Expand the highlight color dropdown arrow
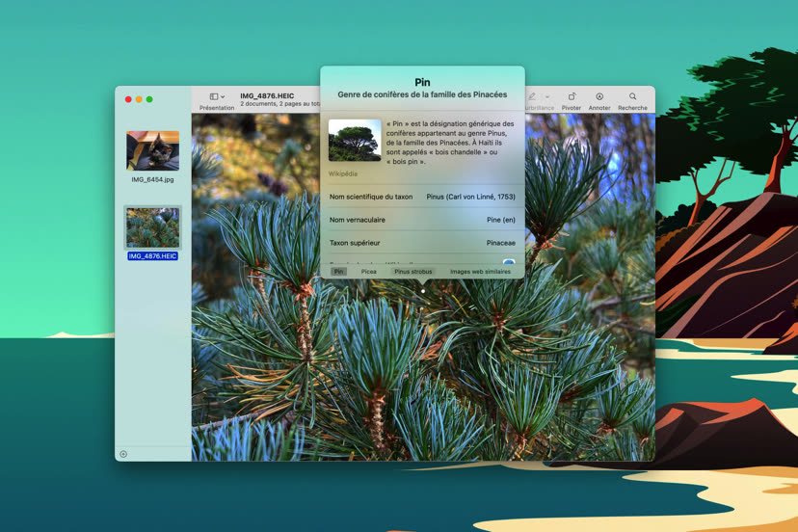 point(547,96)
